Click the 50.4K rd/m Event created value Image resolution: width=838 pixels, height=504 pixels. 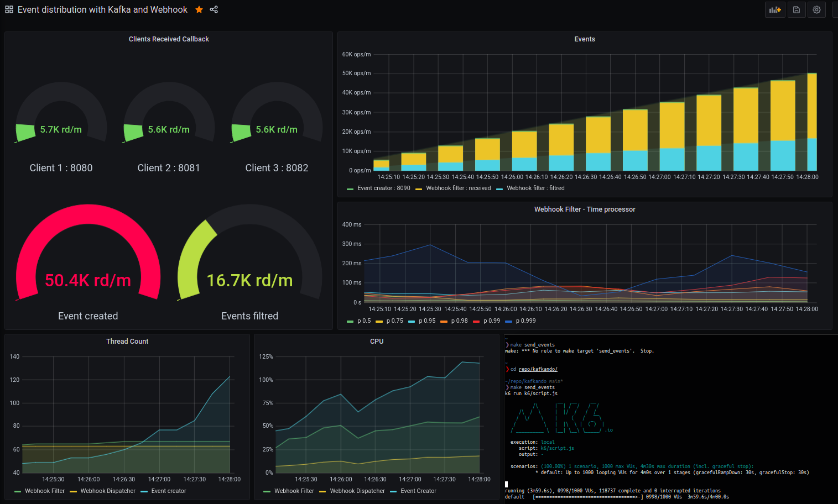click(88, 280)
